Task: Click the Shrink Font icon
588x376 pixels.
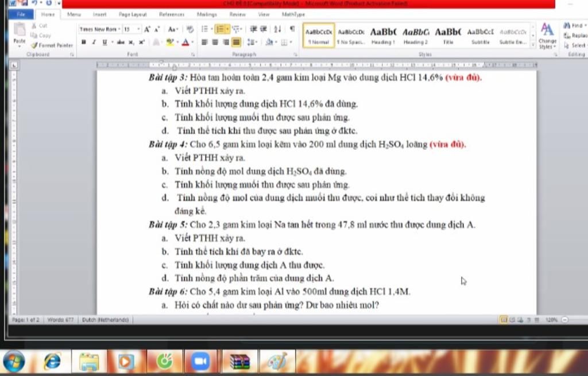Action: (x=157, y=29)
